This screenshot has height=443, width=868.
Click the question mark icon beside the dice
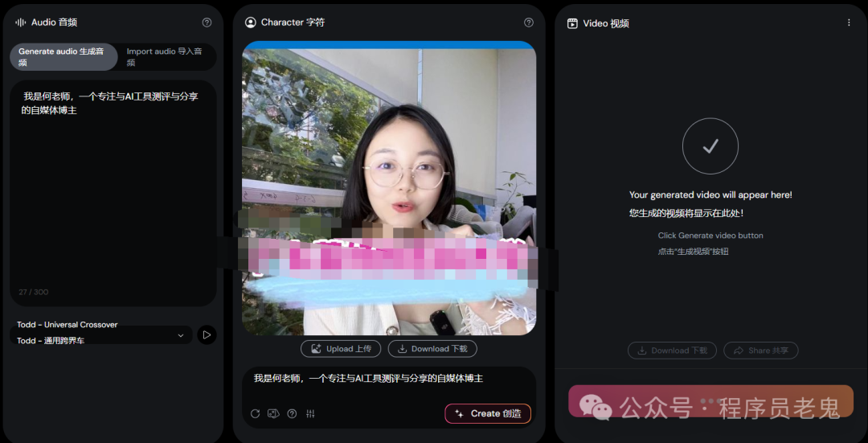coord(292,413)
